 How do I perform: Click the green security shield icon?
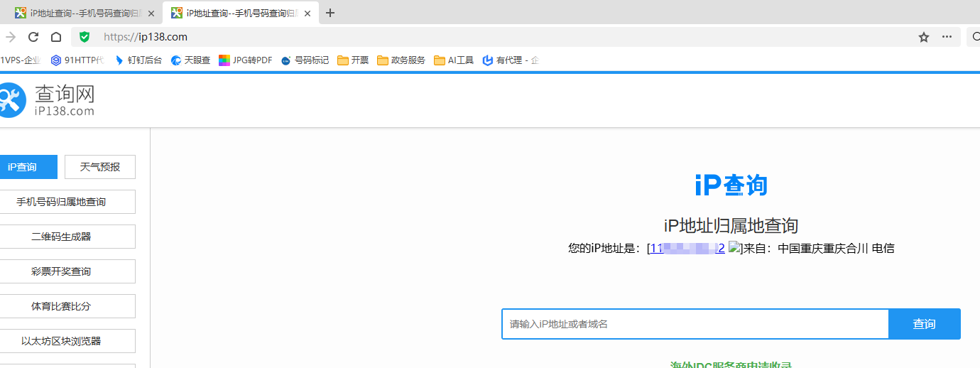coord(85,37)
